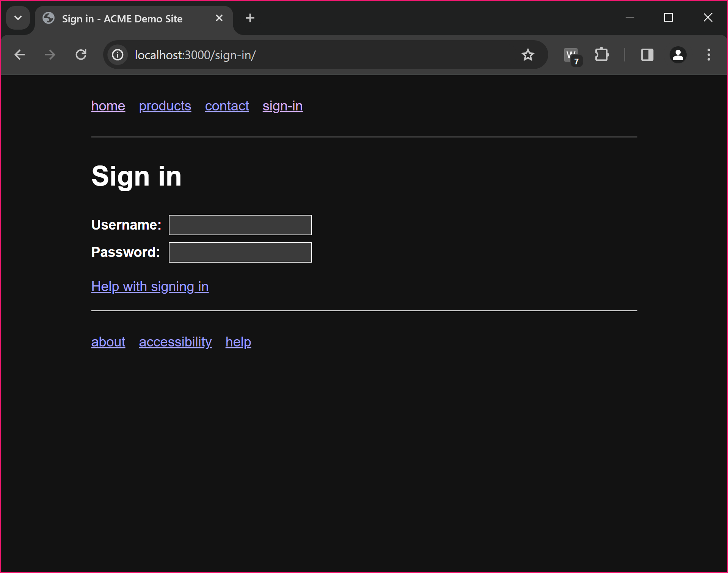
Task: Click the browser back navigation arrow
Action: click(19, 55)
